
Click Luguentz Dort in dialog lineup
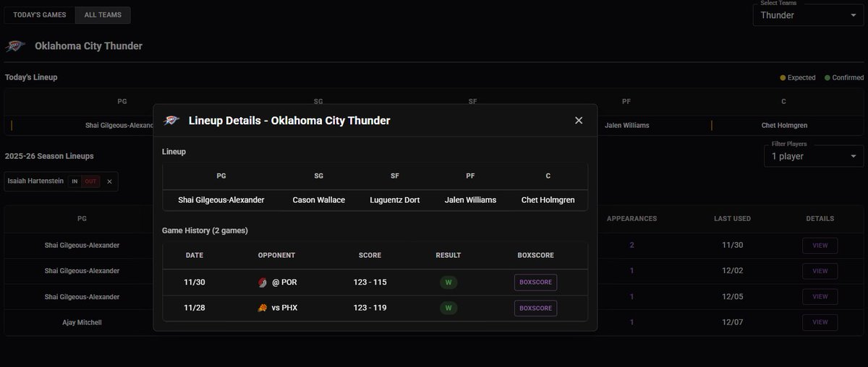pos(395,200)
